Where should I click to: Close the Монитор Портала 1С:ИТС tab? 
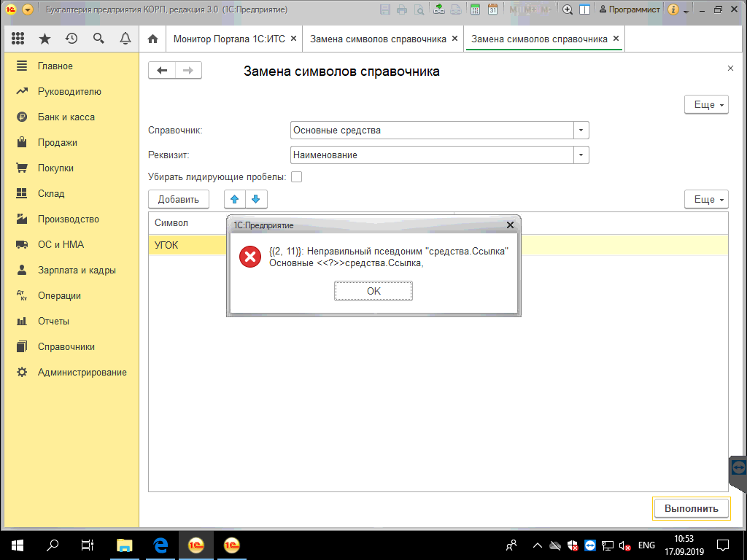293,39
